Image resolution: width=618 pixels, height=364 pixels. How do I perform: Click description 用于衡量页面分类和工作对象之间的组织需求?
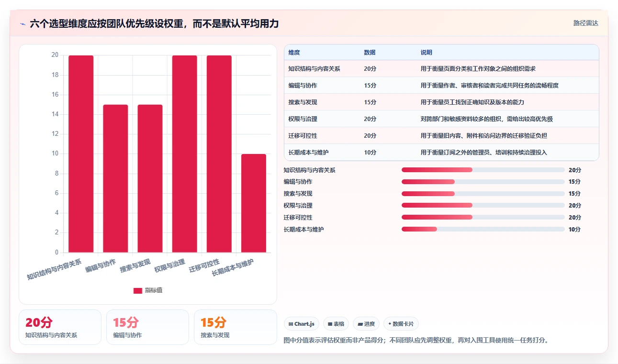pyautogui.click(x=478, y=69)
